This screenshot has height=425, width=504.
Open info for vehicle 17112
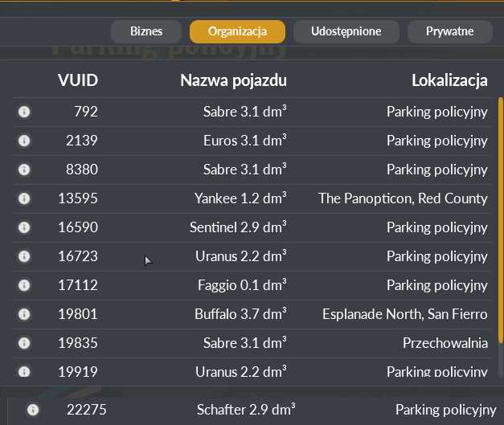tap(24, 285)
